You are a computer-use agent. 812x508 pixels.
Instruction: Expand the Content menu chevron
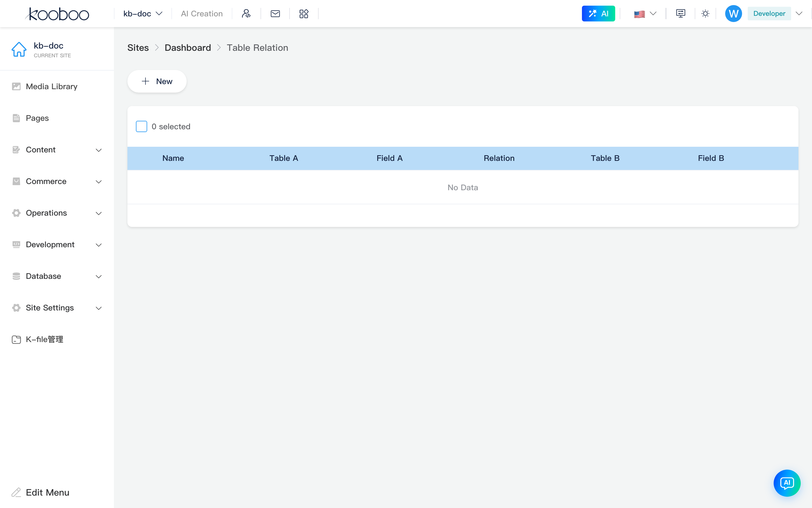coord(99,150)
